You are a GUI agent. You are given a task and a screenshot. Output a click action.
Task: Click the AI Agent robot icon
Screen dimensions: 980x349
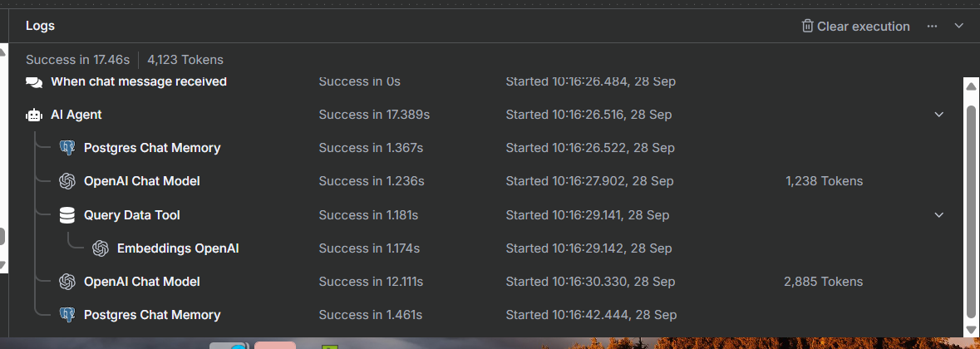(x=34, y=115)
